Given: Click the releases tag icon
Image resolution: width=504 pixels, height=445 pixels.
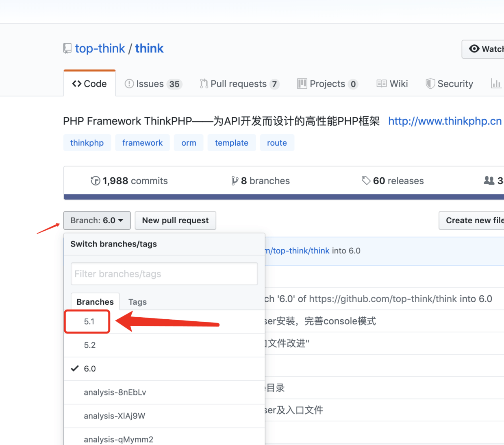Looking at the screenshot, I should (366, 181).
